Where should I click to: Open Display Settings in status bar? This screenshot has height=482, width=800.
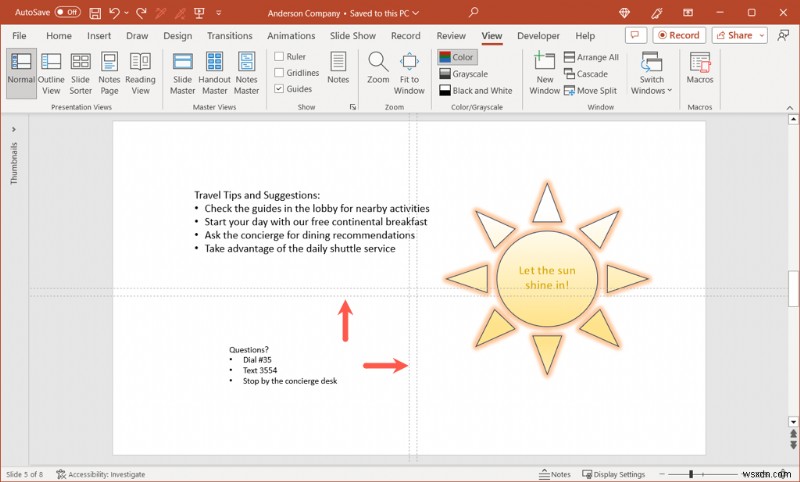pos(614,474)
